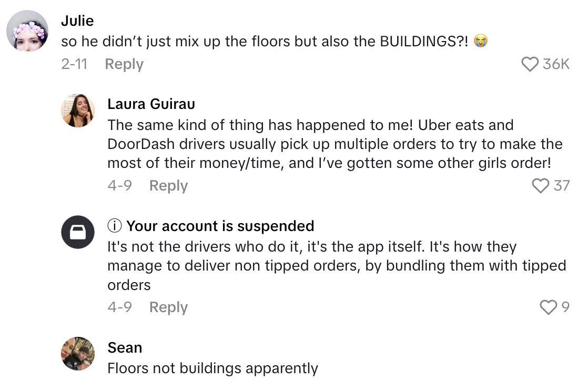Click the suspended account's black avatar
The image size is (588, 380).
tap(78, 232)
